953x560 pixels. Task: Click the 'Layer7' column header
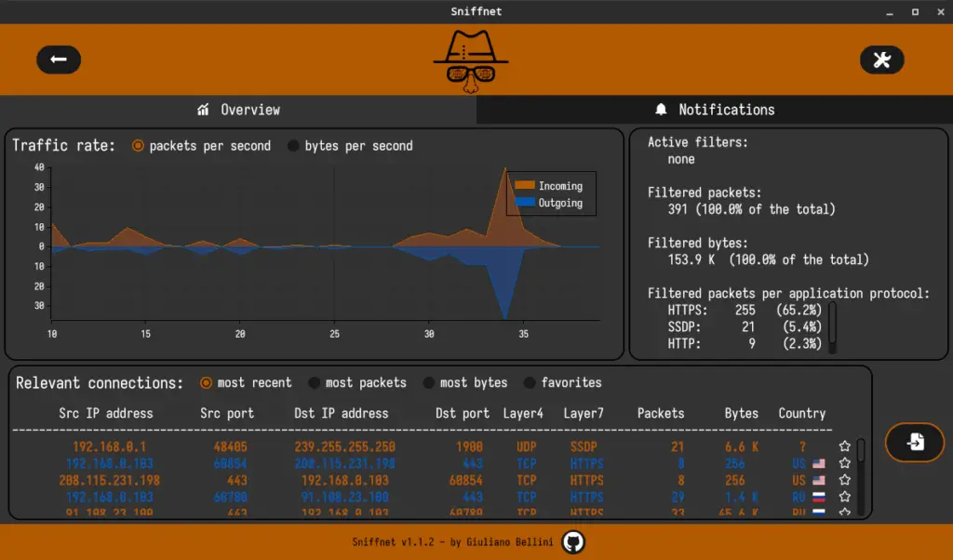(x=584, y=414)
